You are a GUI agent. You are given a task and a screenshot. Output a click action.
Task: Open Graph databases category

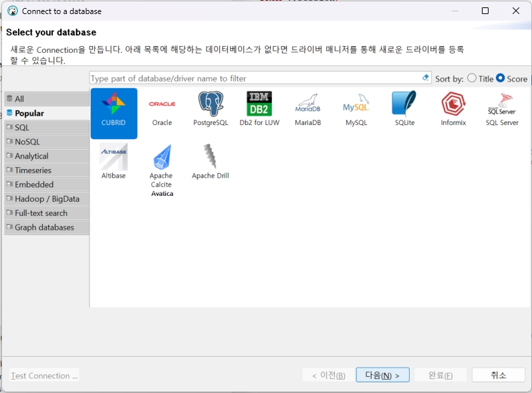pyautogui.click(x=47, y=227)
